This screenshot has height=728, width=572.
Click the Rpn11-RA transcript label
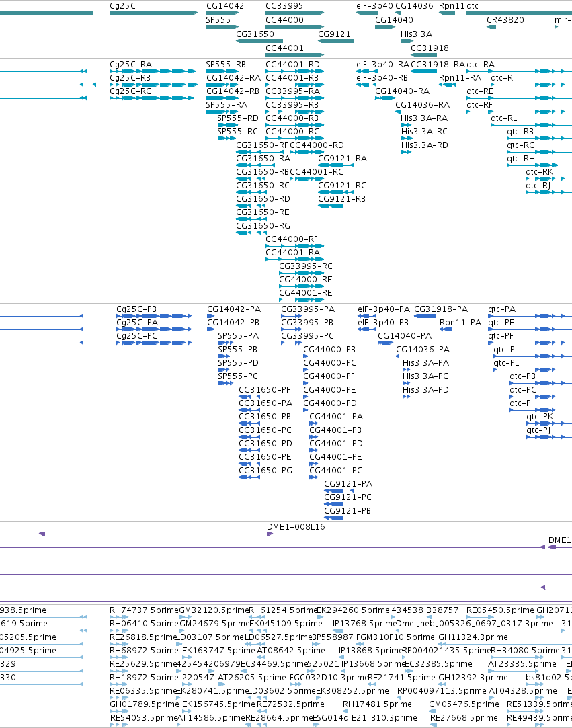click(x=460, y=77)
